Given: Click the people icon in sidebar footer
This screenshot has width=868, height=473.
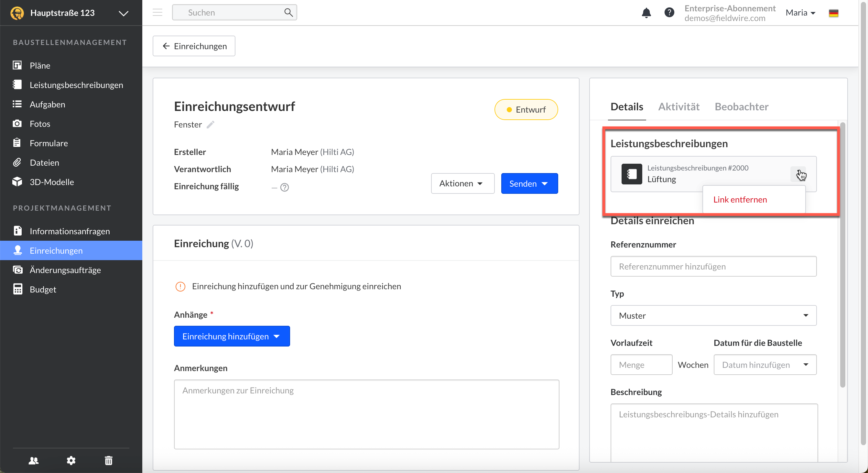Looking at the screenshot, I should pos(34,460).
